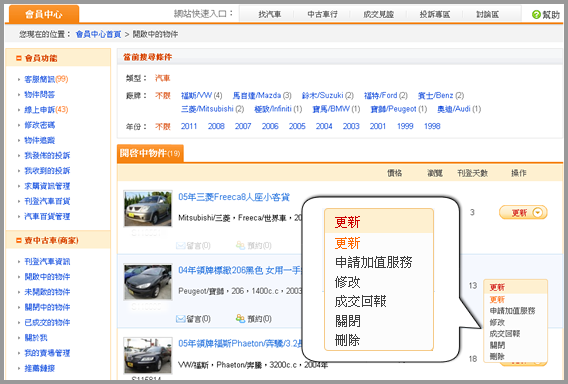The image size is (568, 384).
Task: Click the 留言 envelope icon under the Peugeot 206 listing
Action: click(180, 319)
